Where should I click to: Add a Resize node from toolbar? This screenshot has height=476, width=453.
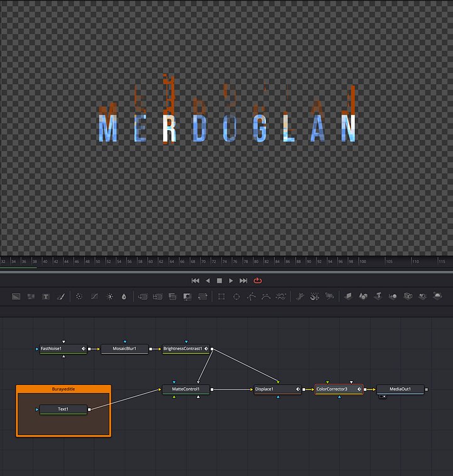[187, 297]
